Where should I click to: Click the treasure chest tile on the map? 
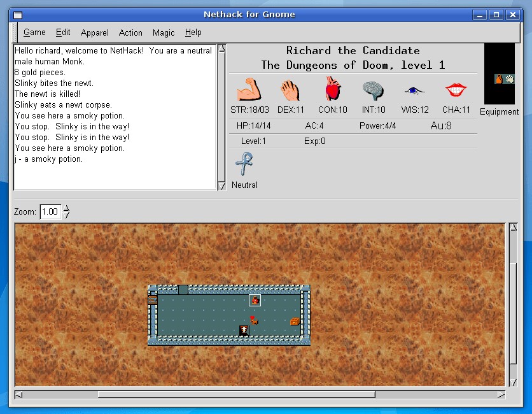tap(295, 321)
